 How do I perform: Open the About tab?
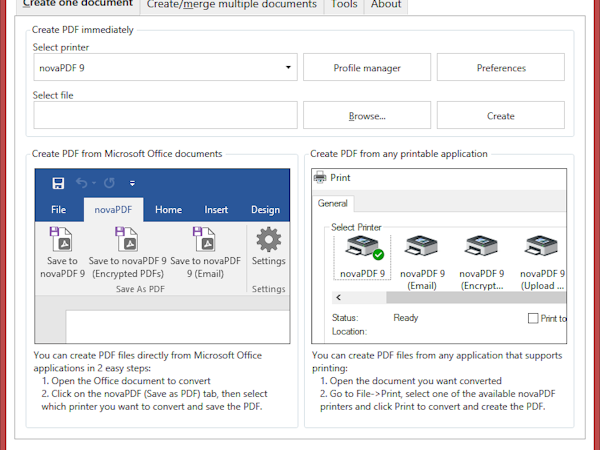click(x=386, y=5)
